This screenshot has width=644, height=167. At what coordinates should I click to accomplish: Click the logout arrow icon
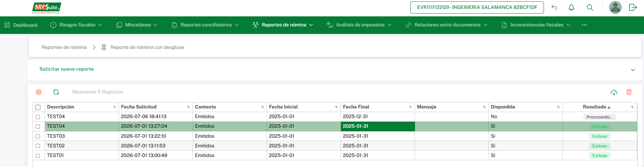pyautogui.click(x=633, y=7)
